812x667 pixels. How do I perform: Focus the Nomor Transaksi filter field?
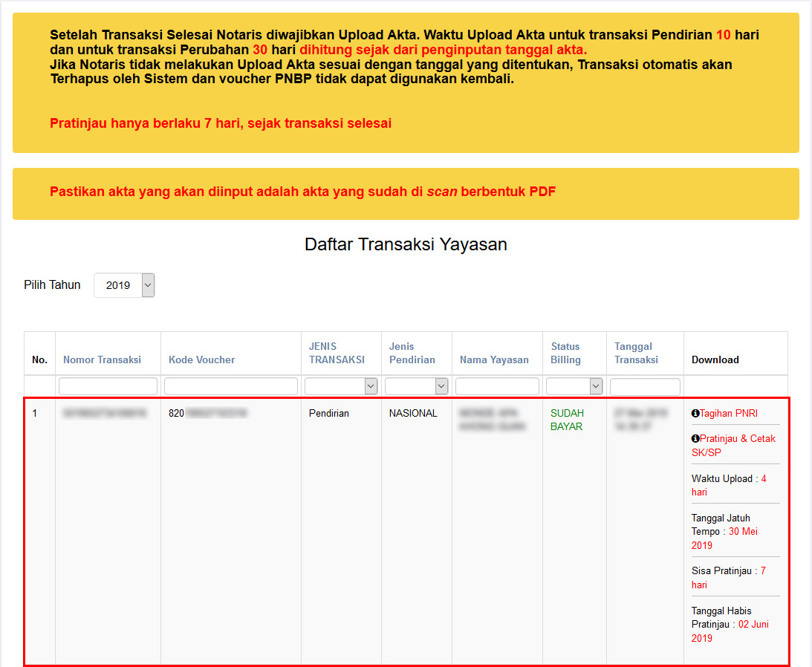coord(108,386)
